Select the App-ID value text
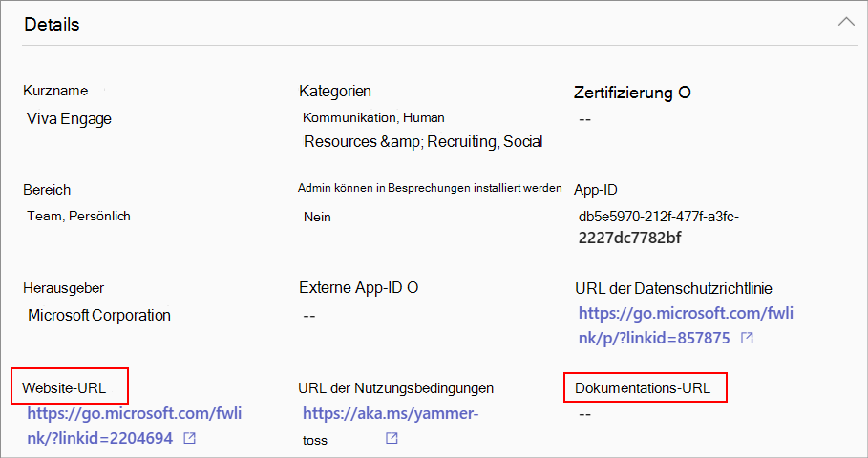Image resolution: width=868 pixels, height=458 pixels. (658, 227)
